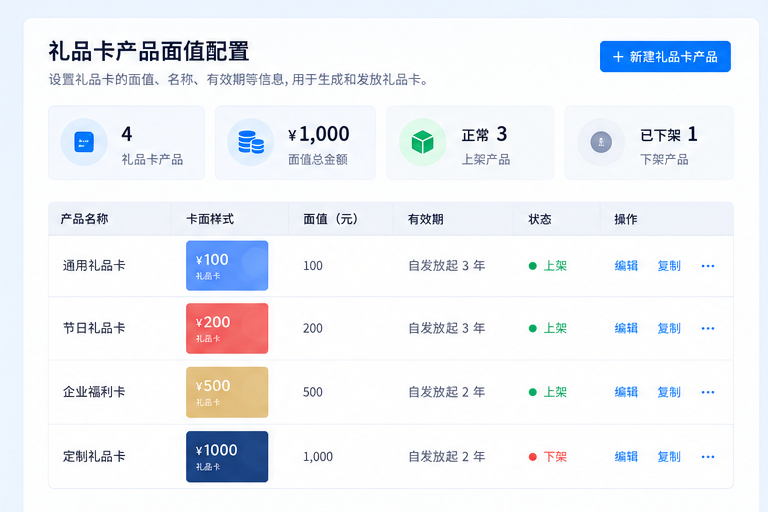This screenshot has width=768, height=512.
Task: Open more options for 定制礼品卡
Action: [x=708, y=457]
